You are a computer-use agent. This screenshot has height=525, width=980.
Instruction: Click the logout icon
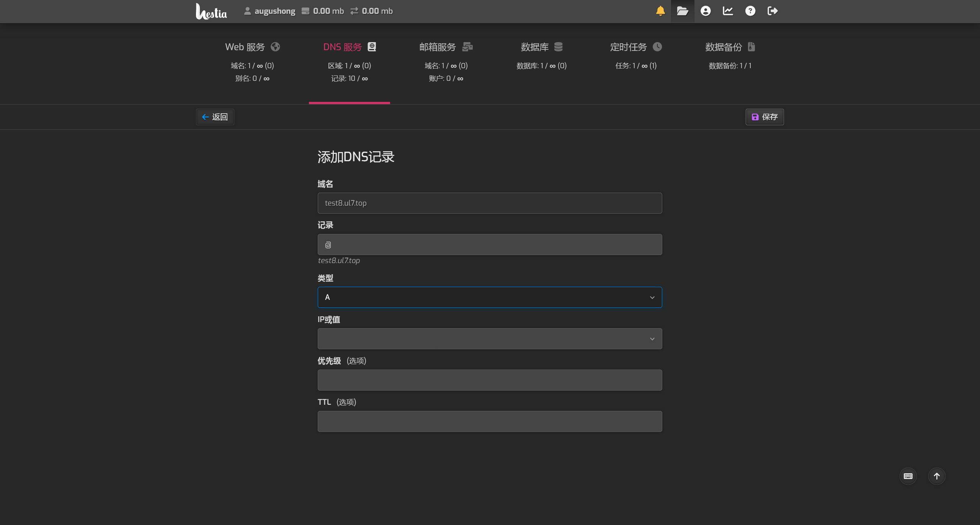[773, 11]
